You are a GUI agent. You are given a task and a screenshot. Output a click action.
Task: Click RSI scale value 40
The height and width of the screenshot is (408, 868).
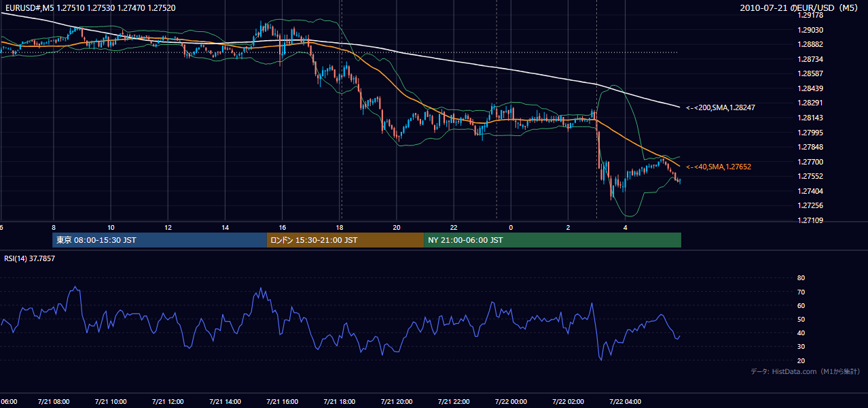801,333
